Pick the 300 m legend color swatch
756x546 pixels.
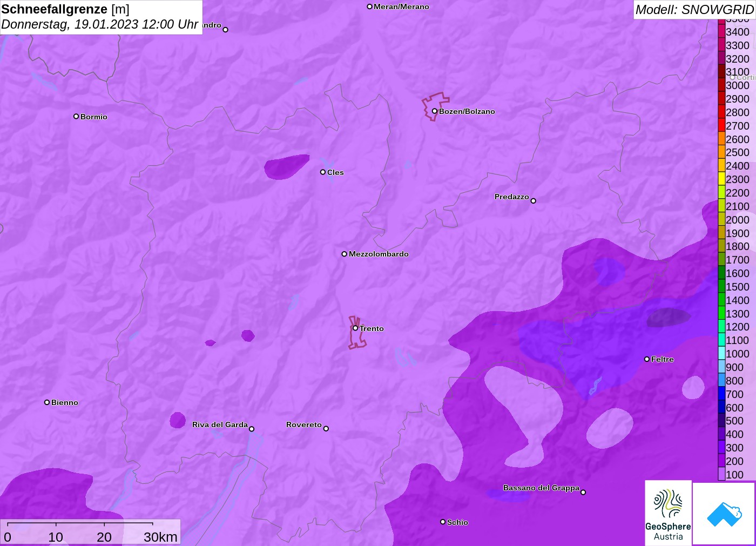[721, 447]
